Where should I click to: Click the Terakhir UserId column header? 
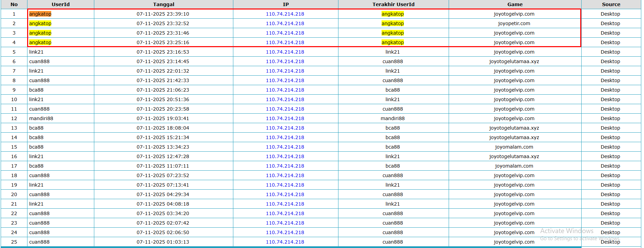[393, 4]
